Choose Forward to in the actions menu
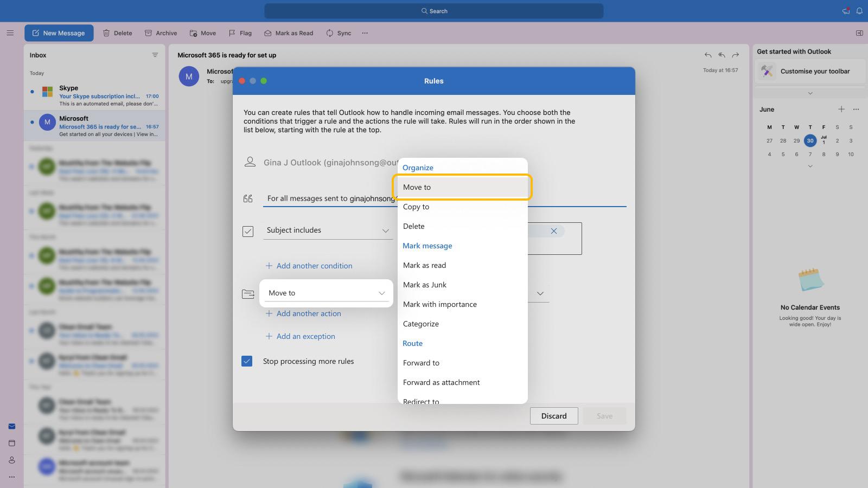This screenshot has height=488, width=868. click(x=421, y=362)
